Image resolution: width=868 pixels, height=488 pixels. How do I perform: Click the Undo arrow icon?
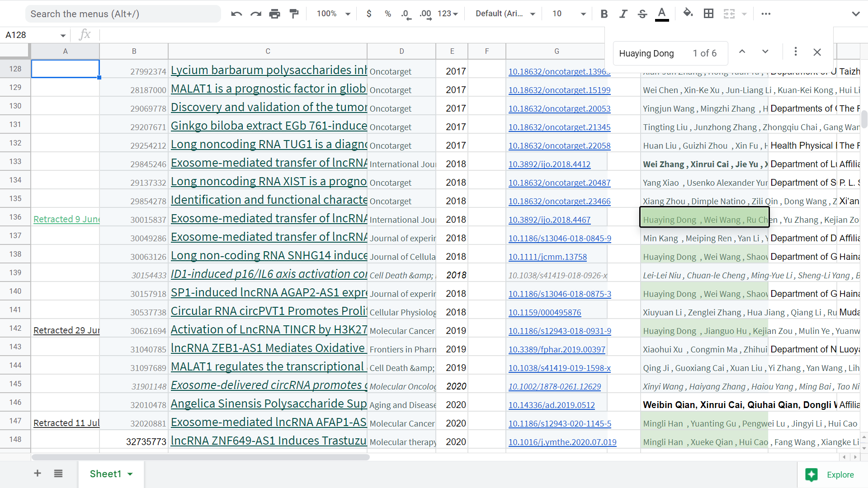coord(236,14)
